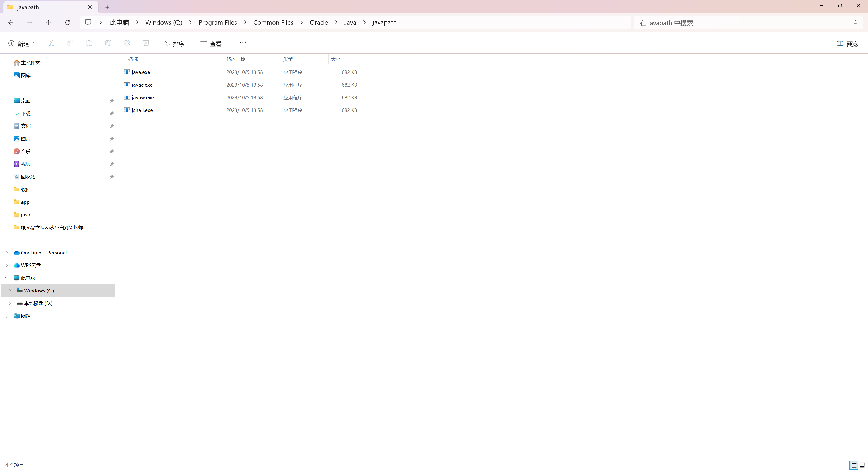Open the 新建 dropdown menu
The image size is (868, 470).
point(21,43)
